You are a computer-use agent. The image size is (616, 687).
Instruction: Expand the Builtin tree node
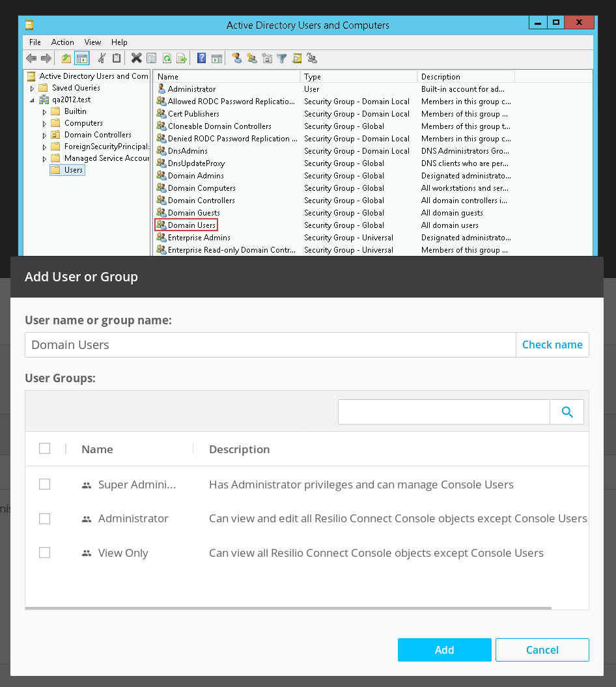pos(45,111)
